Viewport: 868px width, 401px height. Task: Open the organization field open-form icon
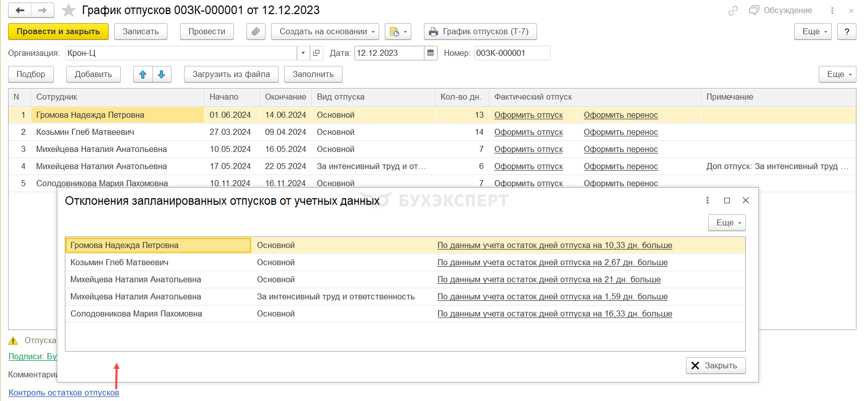(x=316, y=53)
